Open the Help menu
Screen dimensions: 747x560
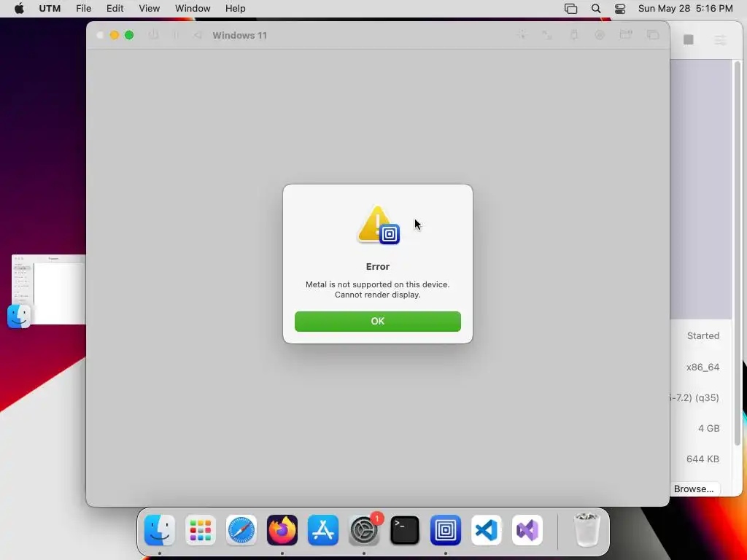click(x=236, y=9)
